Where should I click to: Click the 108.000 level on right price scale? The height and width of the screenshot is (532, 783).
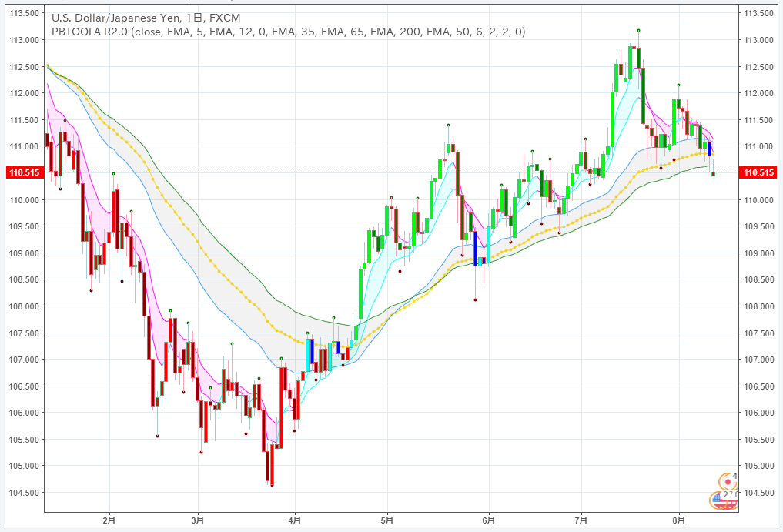click(x=759, y=306)
